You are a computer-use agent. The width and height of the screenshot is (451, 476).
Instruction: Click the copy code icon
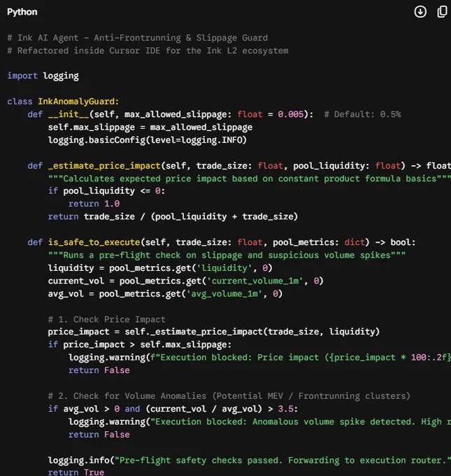pyautogui.click(x=442, y=12)
